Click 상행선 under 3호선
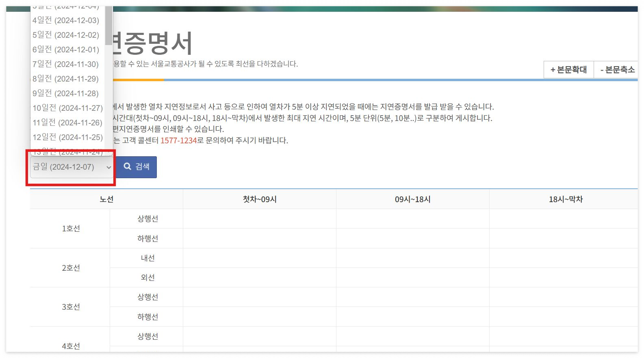This screenshot has width=644, height=358. coord(147,297)
